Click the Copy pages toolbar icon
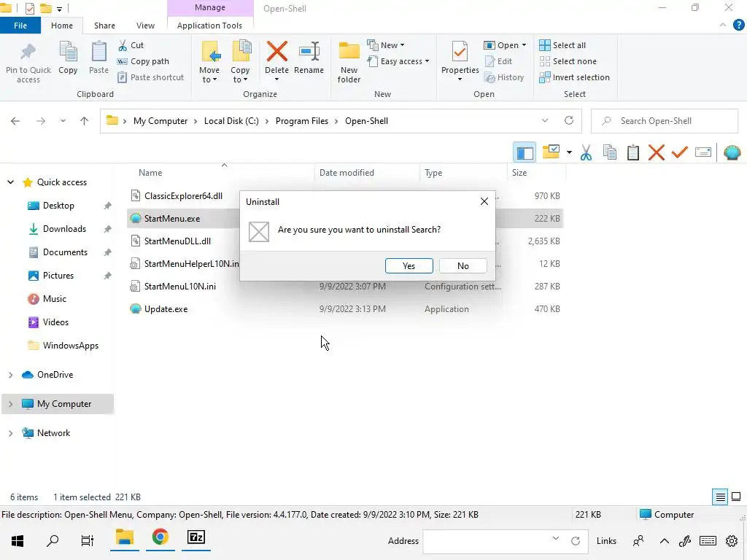Image resolution: width=747 pixels, height=560 pixels. point(609,153)
